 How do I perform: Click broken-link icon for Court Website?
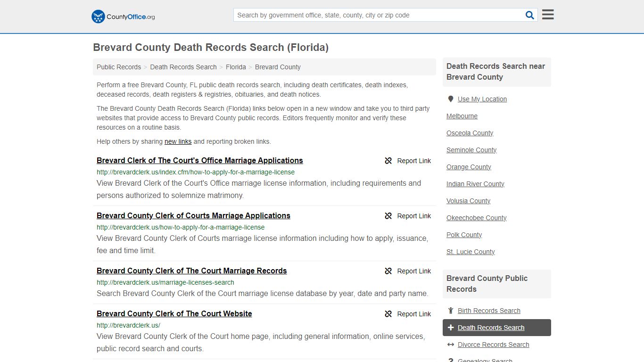388,314
